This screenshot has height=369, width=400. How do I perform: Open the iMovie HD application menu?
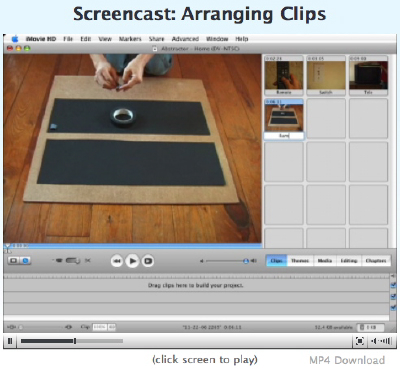41,39
